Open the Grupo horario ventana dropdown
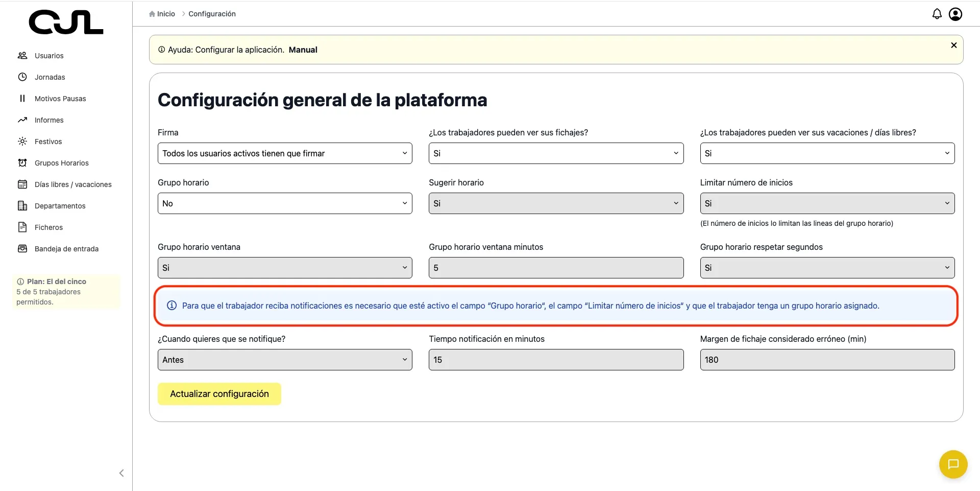The height and width of the screenshot is (491, 980). (x=285, y=268)
